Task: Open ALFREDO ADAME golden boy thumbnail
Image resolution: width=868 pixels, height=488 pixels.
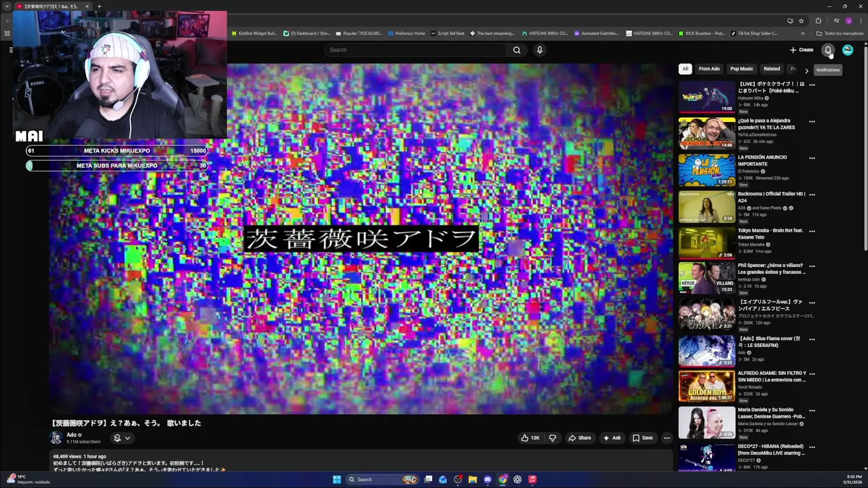Action: coord(707,386)
